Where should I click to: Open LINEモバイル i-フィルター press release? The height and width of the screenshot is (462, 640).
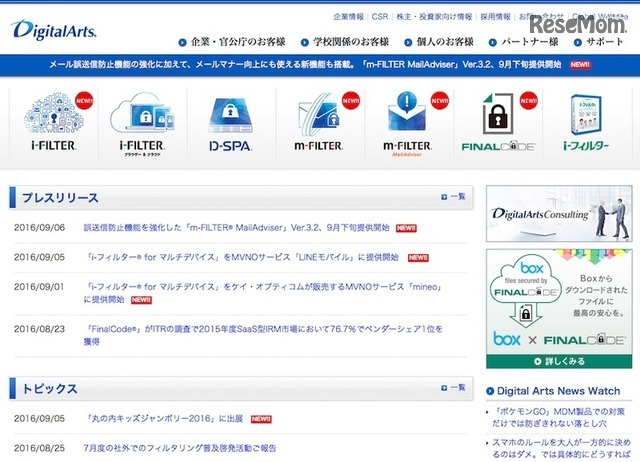(242, 258)
